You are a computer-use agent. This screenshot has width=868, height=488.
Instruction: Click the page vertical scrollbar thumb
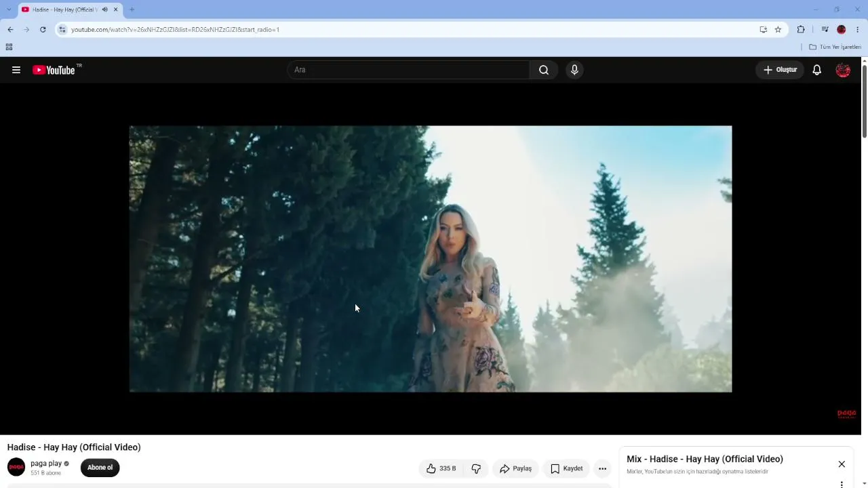(865, 100)
